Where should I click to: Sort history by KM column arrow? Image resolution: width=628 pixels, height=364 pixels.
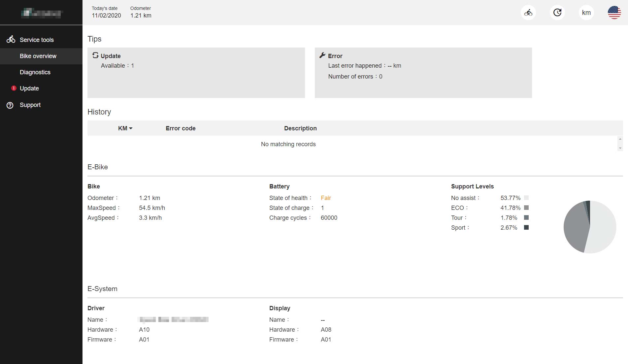(x=131, y=128)
